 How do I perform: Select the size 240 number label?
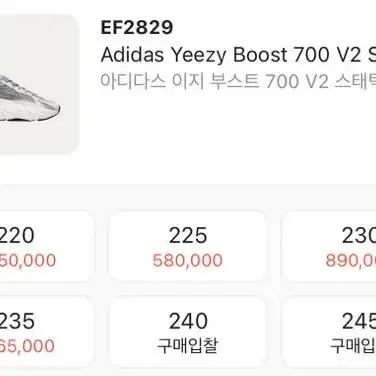(x=188, y=321)
